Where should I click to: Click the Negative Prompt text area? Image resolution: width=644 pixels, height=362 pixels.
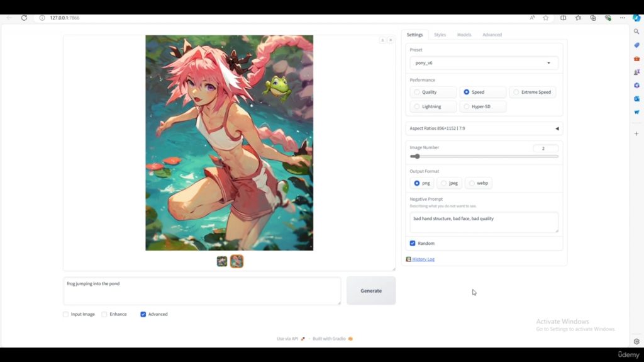pos(484,222)
